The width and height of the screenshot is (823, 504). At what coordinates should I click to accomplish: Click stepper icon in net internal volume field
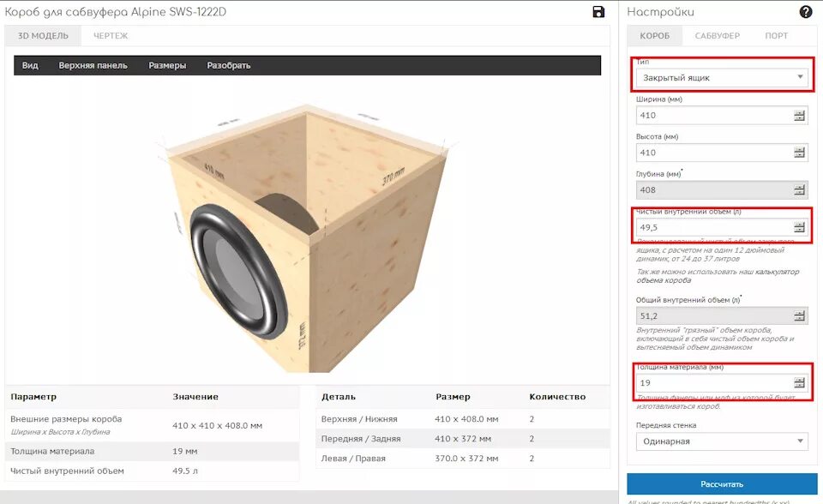point(799,227)
